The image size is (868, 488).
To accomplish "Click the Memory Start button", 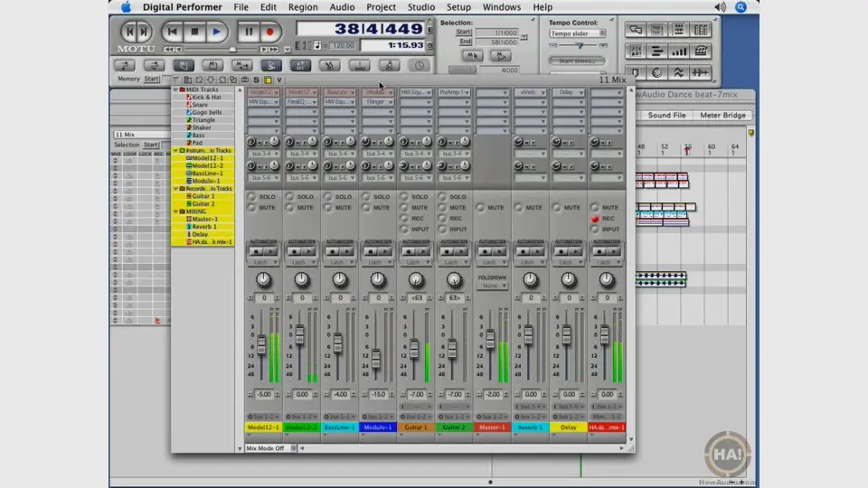I will [x=151, y=80].
